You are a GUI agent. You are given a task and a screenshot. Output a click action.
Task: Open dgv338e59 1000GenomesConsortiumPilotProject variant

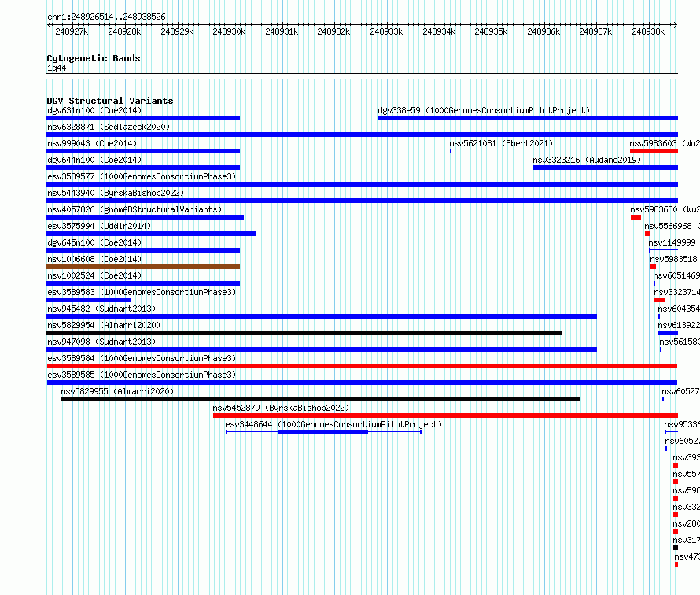pyautogui.click(x=484, y=110)
